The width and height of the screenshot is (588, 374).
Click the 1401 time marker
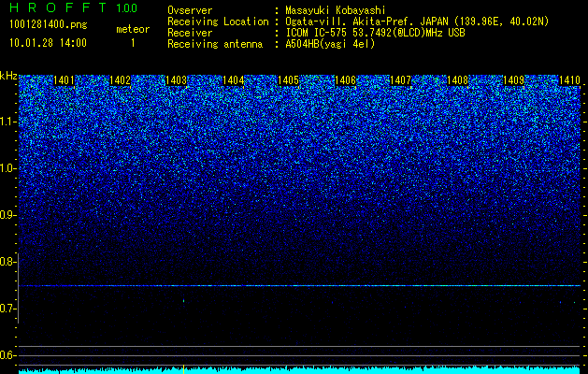pyautogui.click(x=65, y=80)
